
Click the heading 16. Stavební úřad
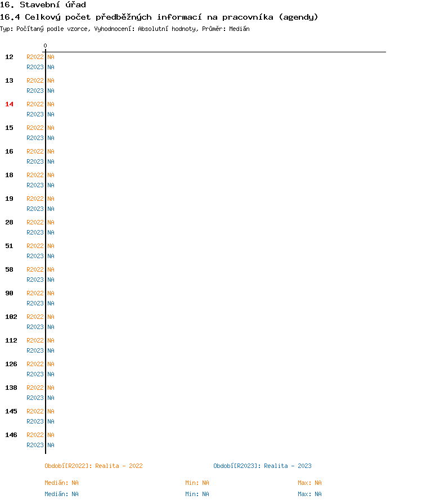43,5
